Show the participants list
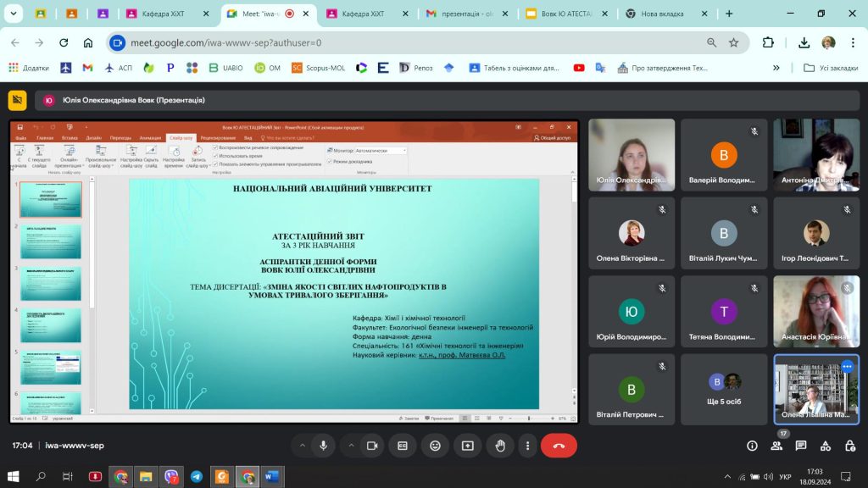 pyautogui.click(x=776, y=446)
